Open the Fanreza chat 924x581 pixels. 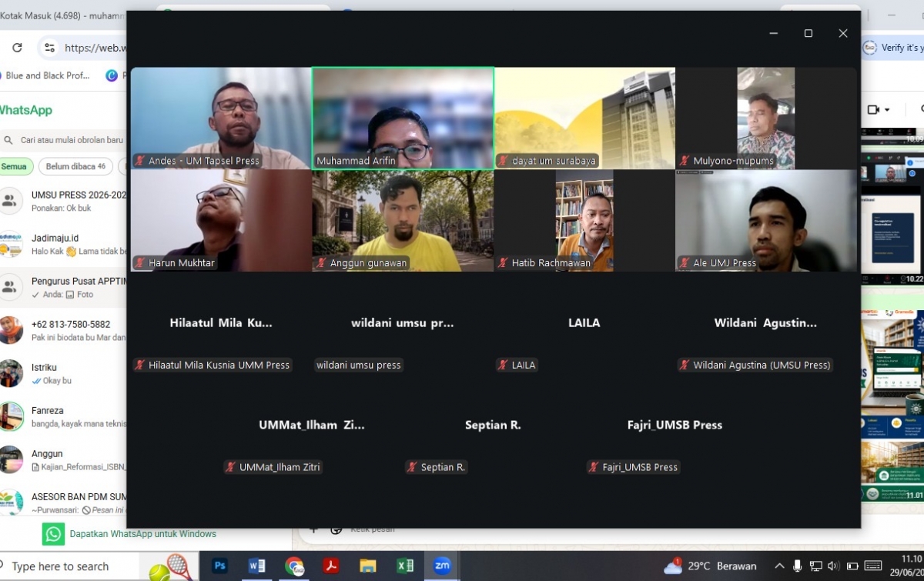point(63,417)
